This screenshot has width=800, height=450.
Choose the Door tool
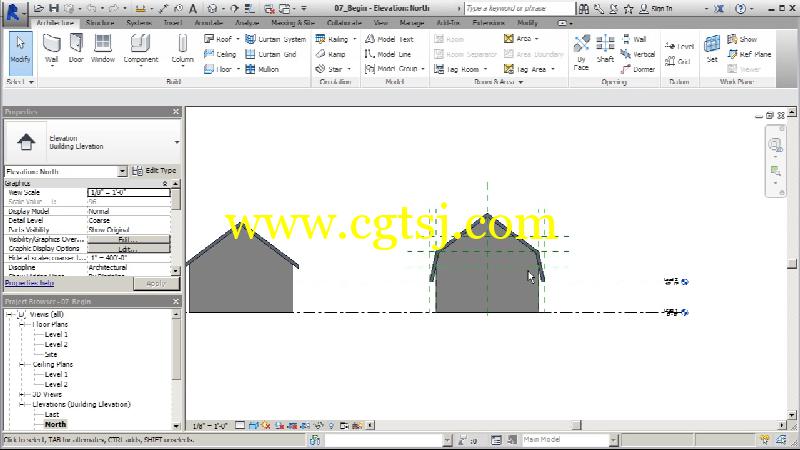click(76, 49)
